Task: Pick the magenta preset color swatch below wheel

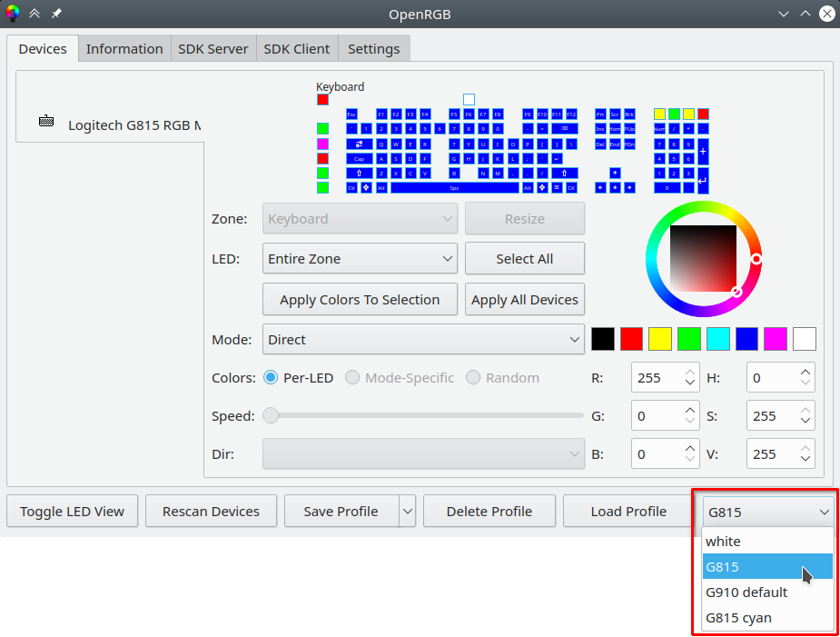Action: coord(776,339)
